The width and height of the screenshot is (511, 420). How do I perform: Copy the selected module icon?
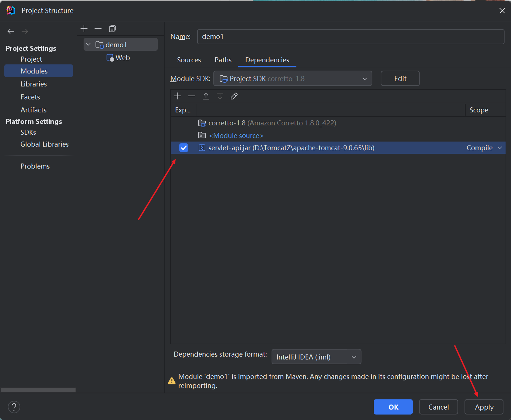coord(112,28)
